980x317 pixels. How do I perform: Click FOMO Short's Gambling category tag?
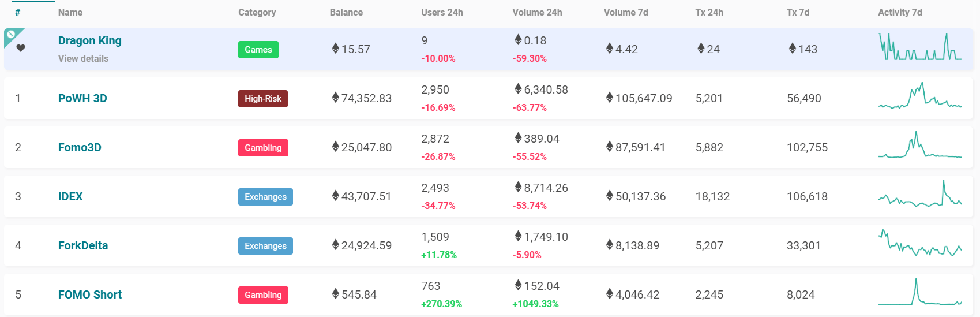coord(263,295)
